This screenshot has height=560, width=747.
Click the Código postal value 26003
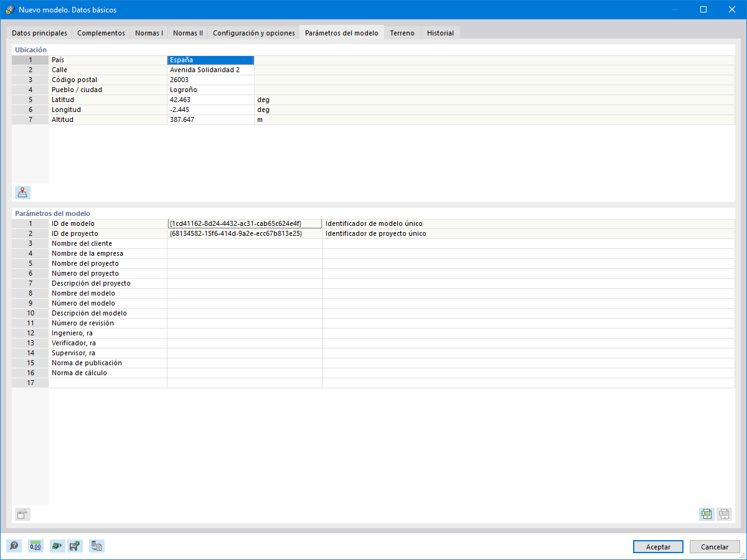tap(210, 80)
